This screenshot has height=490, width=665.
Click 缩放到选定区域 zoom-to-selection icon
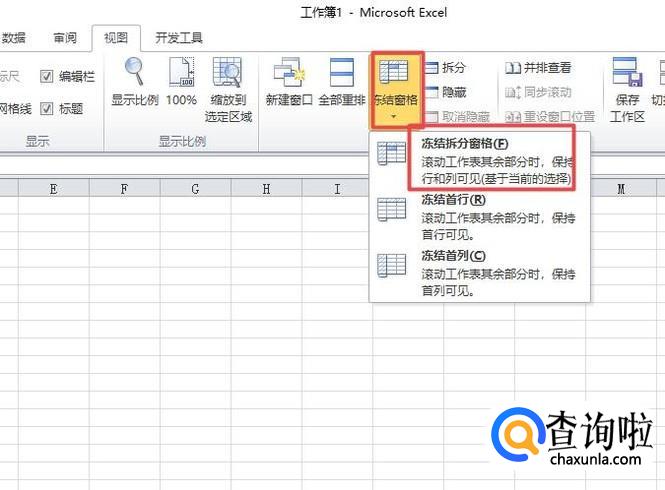pyautogui.click(x=229, y=88)
